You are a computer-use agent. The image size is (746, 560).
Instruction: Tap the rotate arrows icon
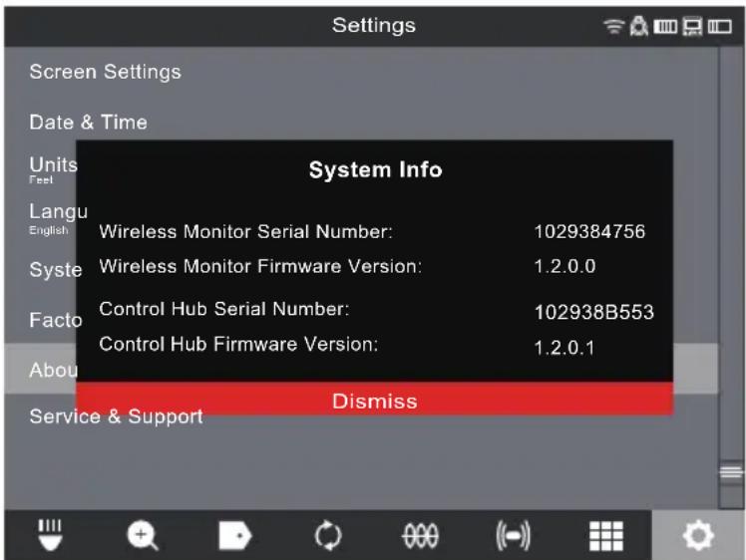[328, 535]
